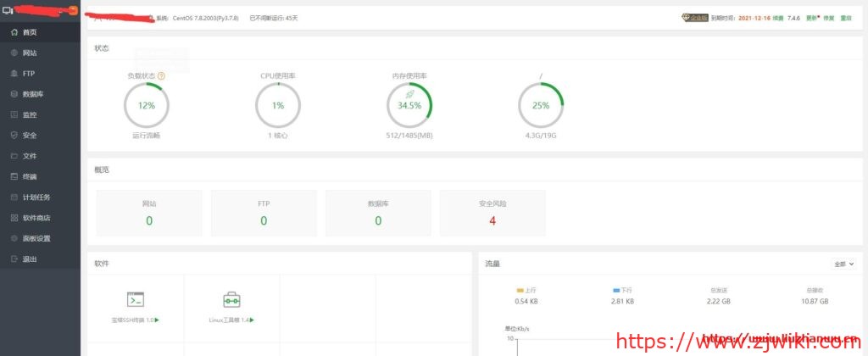Screen dimensions: 868x356
Task: Click the 负载状态 12% load gauge
Action: [x=147, y=106]
